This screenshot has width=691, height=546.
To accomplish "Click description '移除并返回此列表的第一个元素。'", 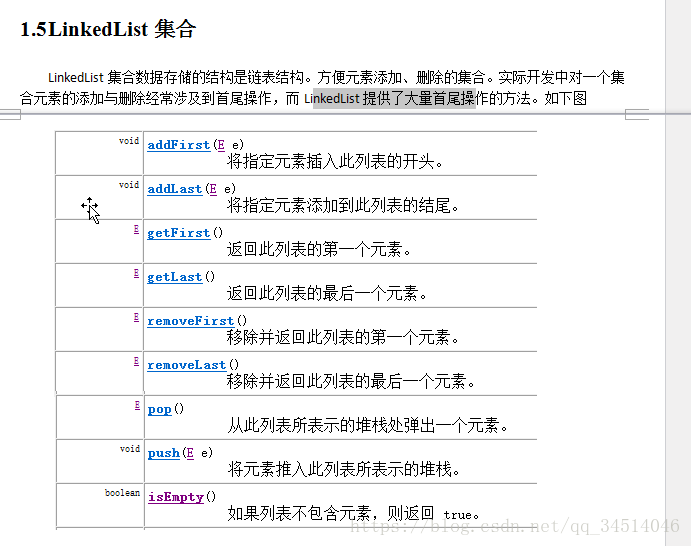I will tap(343, 338).
